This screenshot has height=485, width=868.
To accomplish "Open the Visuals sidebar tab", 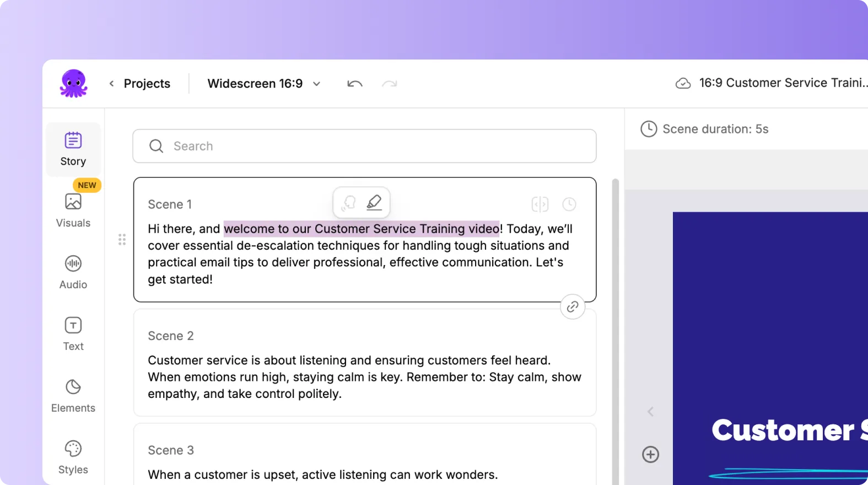I will (73, 211).
